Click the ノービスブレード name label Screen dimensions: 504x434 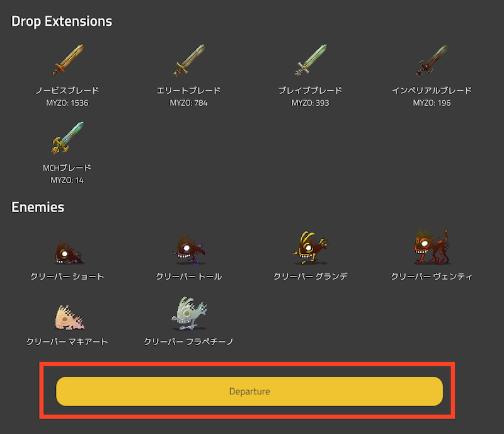(67, 91)
